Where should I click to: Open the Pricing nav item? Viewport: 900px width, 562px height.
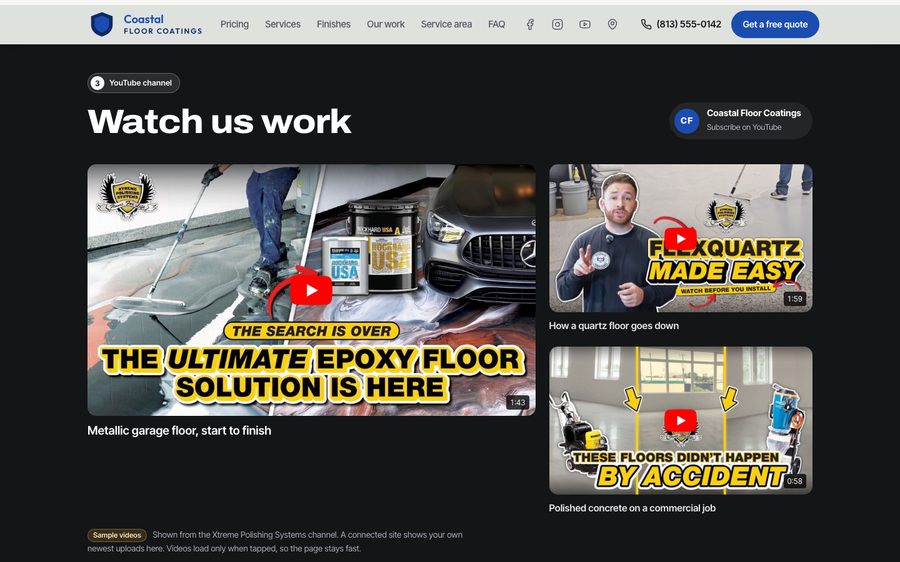pos(234,24)
